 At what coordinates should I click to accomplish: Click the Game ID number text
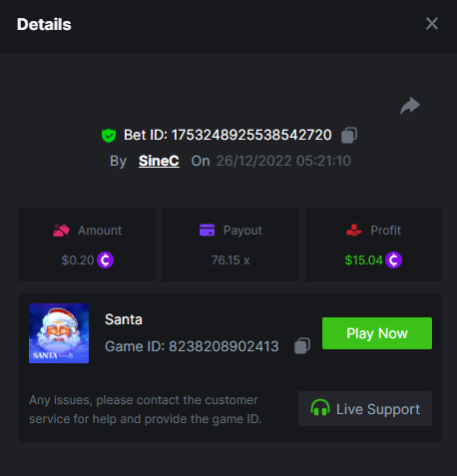(x=224, y=346)
